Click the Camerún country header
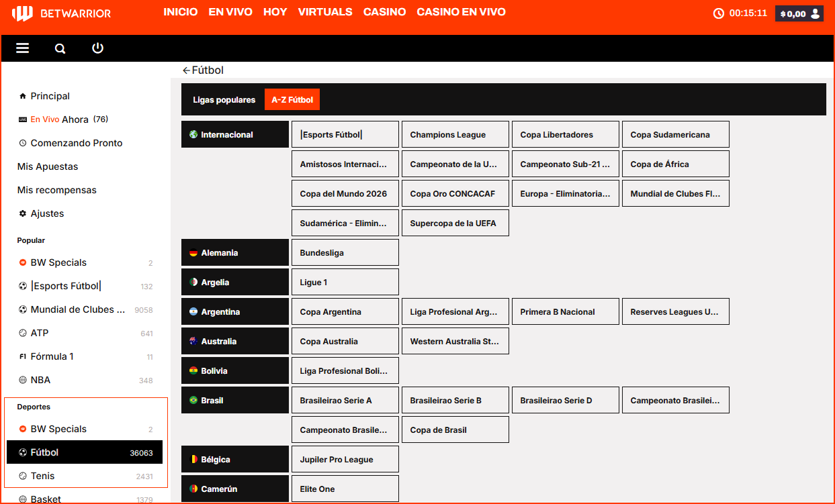Screen dimensions: 835x504 coord(235,489)
